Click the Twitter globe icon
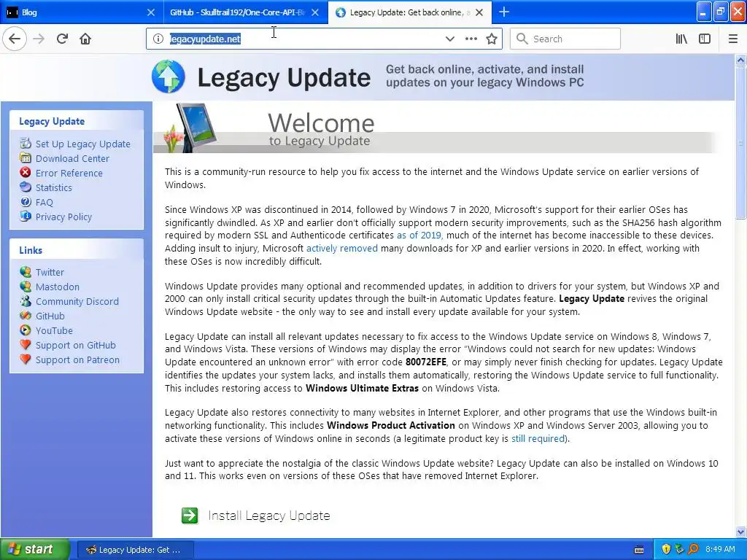Screen dimensions: 747x560 pos(26,271)
